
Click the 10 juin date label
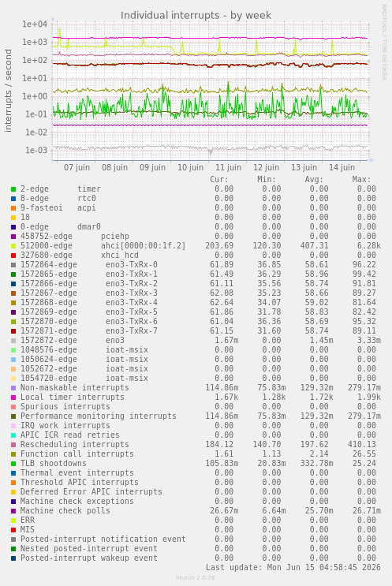pos(190,167)
